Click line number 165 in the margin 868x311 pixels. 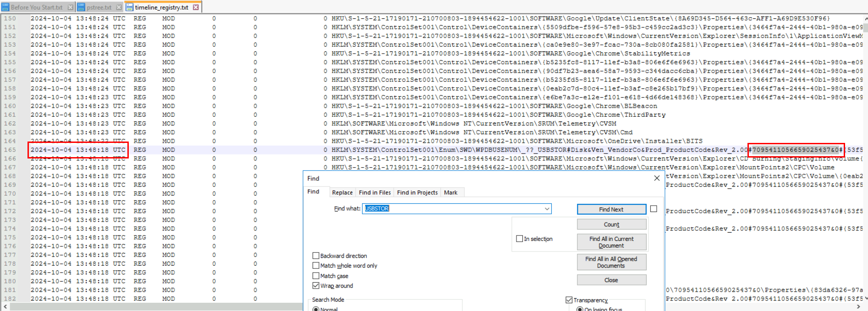[10, 150]
